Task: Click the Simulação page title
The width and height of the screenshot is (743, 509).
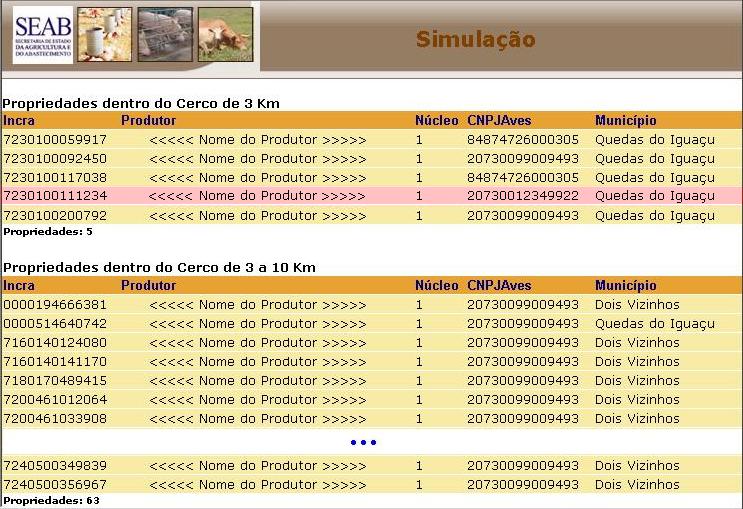Action: tap(475, 40)
